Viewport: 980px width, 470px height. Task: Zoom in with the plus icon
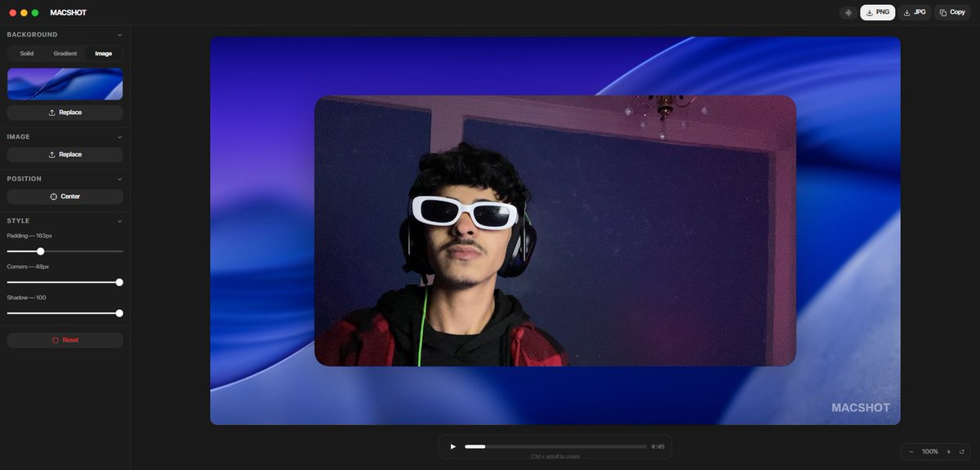point(949,451)
